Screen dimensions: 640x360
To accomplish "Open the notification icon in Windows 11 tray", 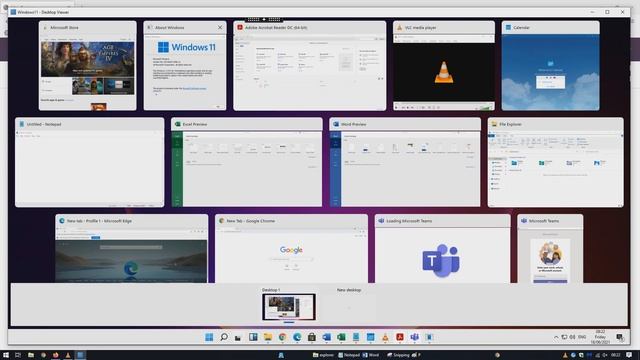I will pos(620,337).
